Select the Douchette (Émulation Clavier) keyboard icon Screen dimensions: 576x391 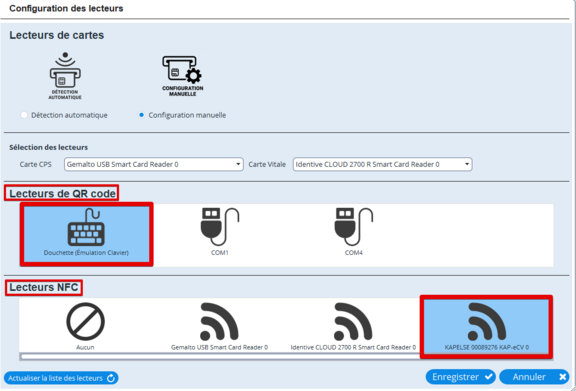(x=86, y=227)
